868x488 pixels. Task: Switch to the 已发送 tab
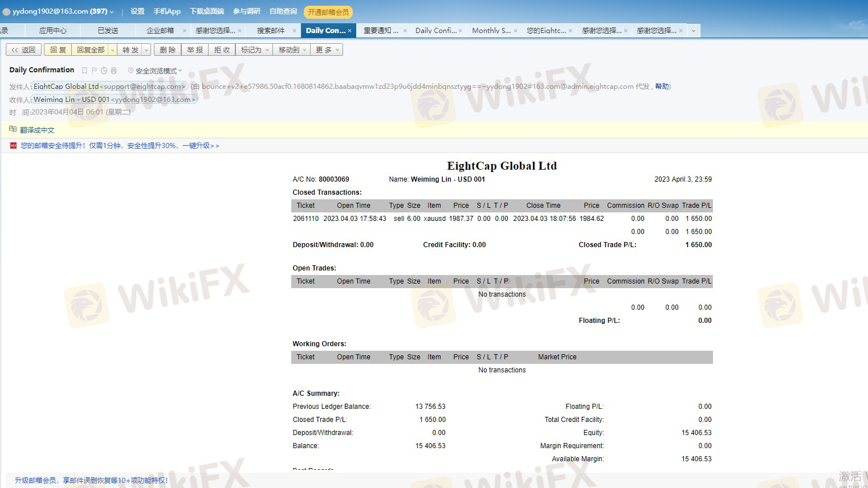pyautogui.click(x=108, y=31)
